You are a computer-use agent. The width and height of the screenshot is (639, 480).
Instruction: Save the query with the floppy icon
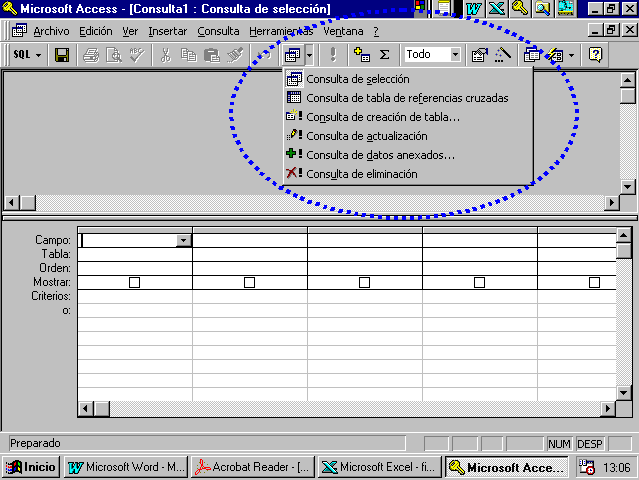(62, 55)
